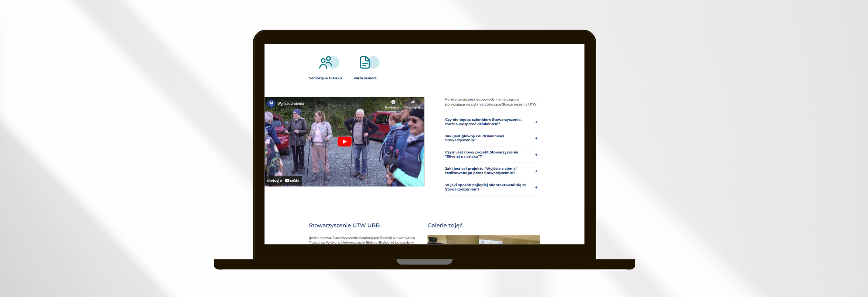Click the Galerie zdjęć heading
The width and height of the screenshot is (868, 297).
(445, 225)
